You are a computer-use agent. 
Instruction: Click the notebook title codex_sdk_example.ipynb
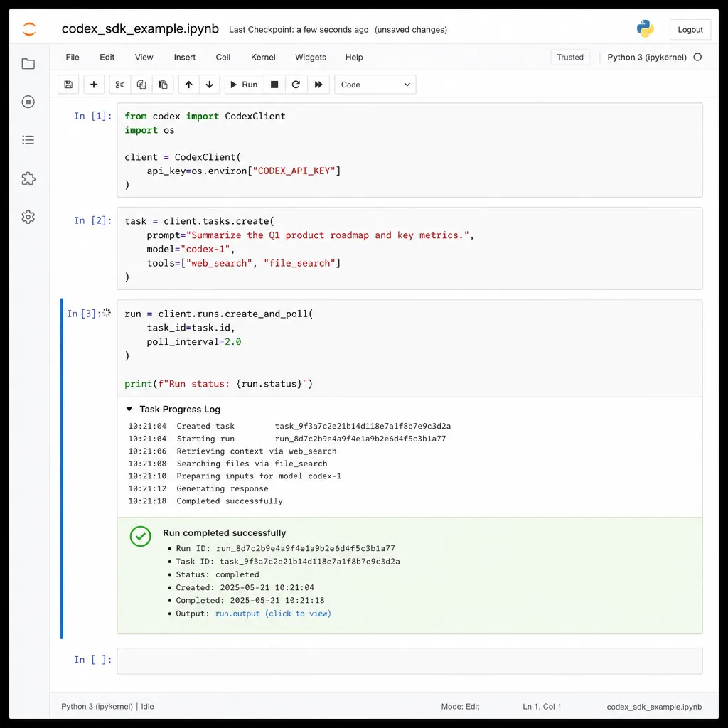pyautogui.click(x=140, y=28)
